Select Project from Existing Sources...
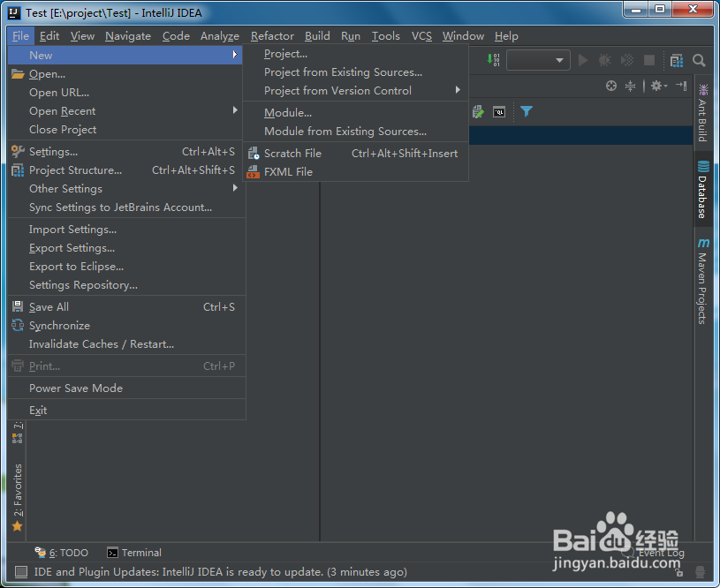Screen dimensions: 720x588 click(x=355, y=72)
